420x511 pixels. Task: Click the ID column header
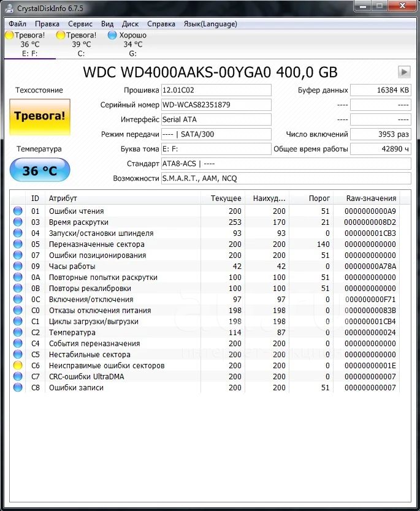click(35, 198)
